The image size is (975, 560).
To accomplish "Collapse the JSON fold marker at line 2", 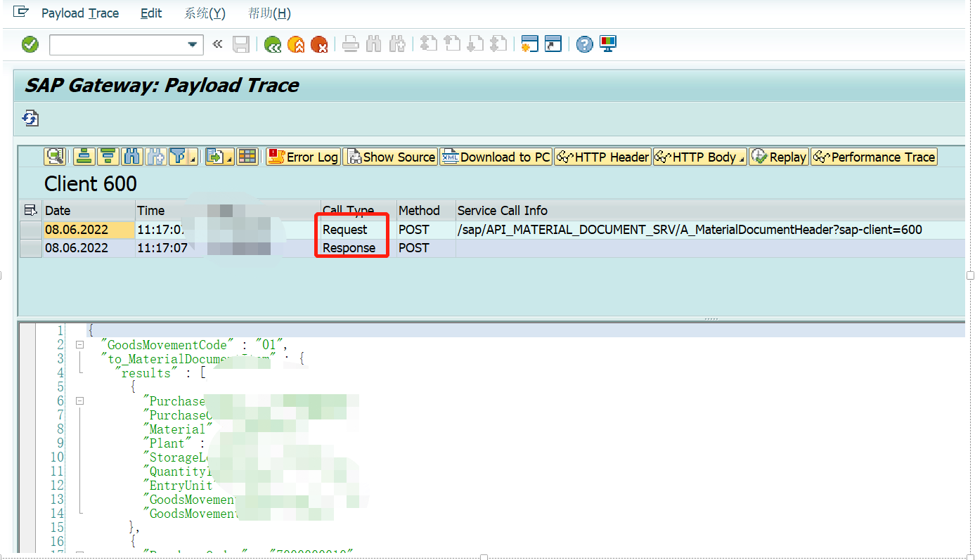I will point(79,345).
